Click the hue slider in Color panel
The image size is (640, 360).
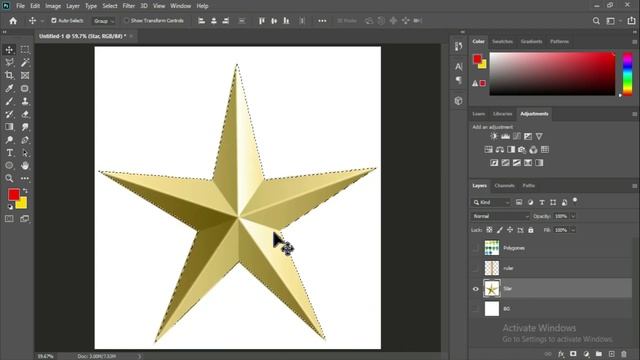click(627, 74)
